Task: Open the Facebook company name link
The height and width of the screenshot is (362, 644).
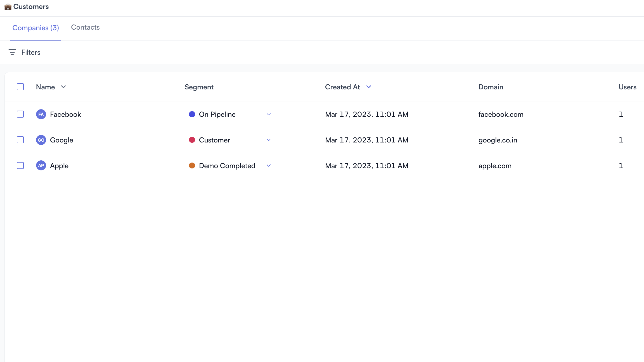Action: pos(65,114)
